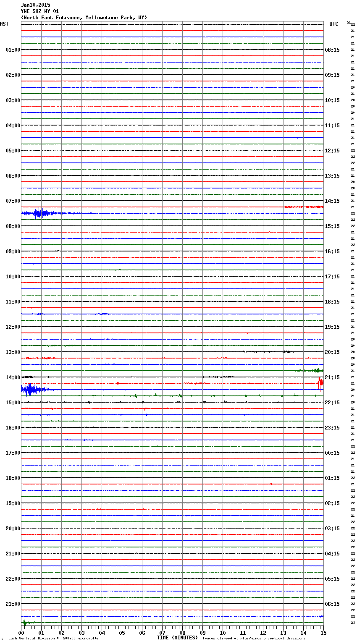Screen dimensions: 357x644
Task: Select the 11:00 MST time label
Action: [13, 302]
